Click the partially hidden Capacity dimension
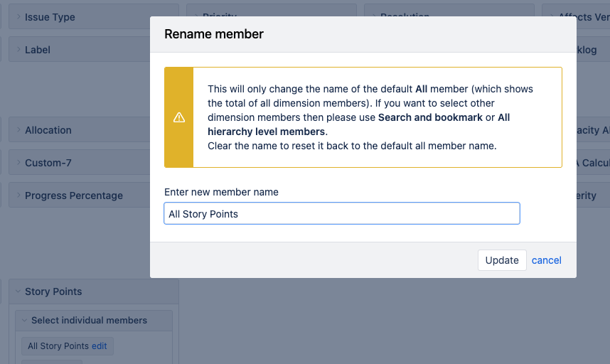Screen dimensions: 610x364 [592, 130]
